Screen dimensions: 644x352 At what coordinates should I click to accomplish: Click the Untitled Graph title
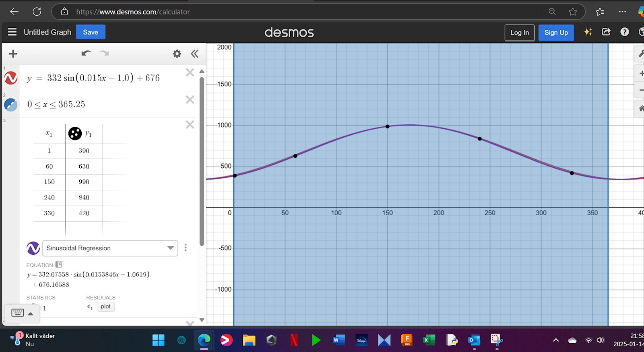pos(47,32)
